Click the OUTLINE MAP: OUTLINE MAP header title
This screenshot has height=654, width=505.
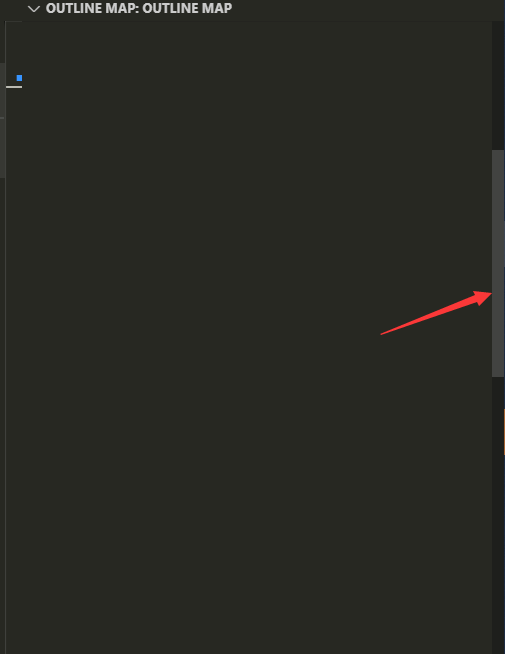coord(139,8)
